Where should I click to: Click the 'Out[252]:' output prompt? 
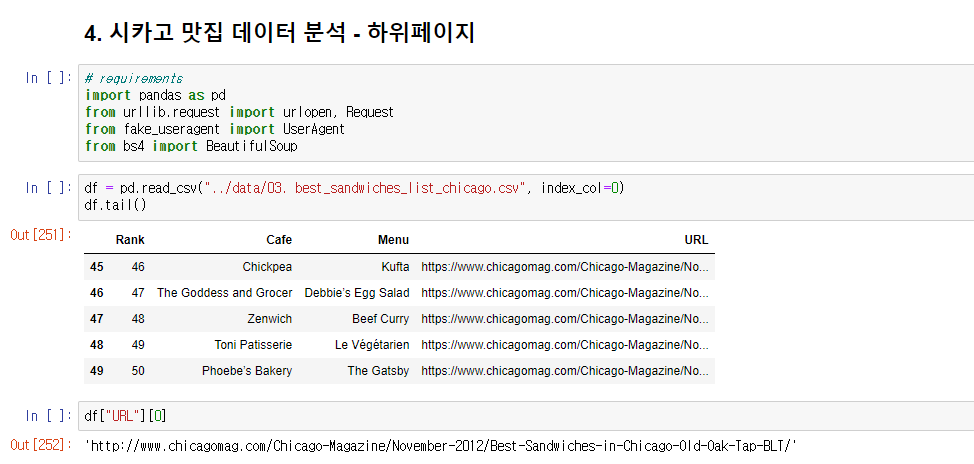pyautogui.click(x=41, y=445)
